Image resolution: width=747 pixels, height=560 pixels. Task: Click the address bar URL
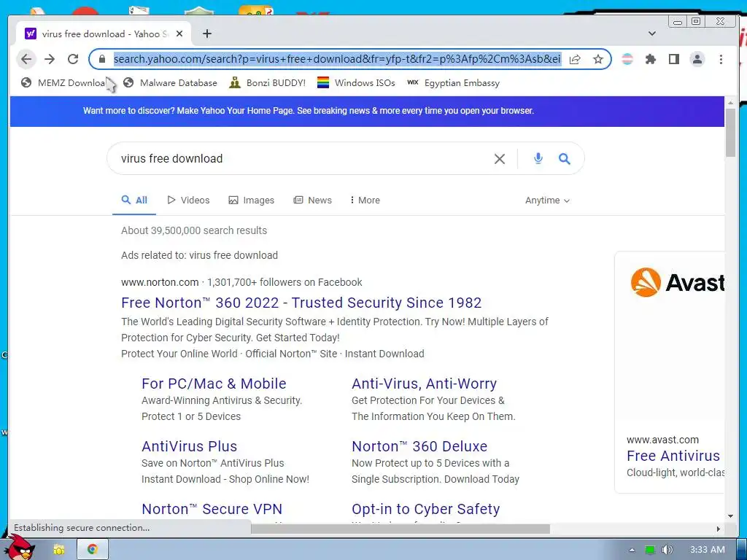(x=337, y=59)
